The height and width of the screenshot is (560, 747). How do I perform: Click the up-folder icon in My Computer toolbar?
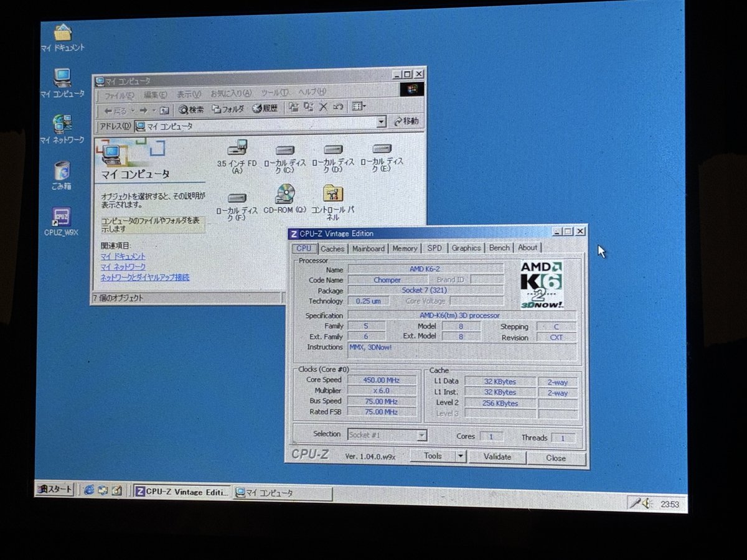click(x=164, y=110)
